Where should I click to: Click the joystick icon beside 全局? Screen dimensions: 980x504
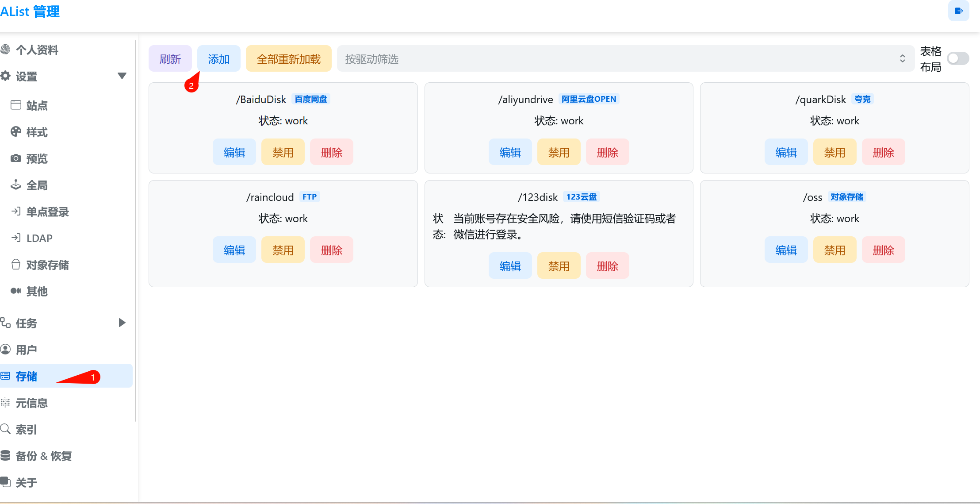tap(16, 185)
